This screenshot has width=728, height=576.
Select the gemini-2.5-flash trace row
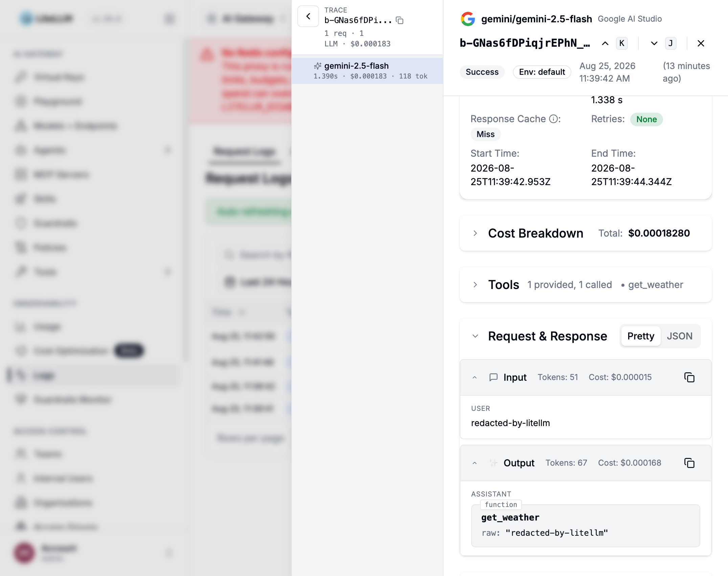367,71
